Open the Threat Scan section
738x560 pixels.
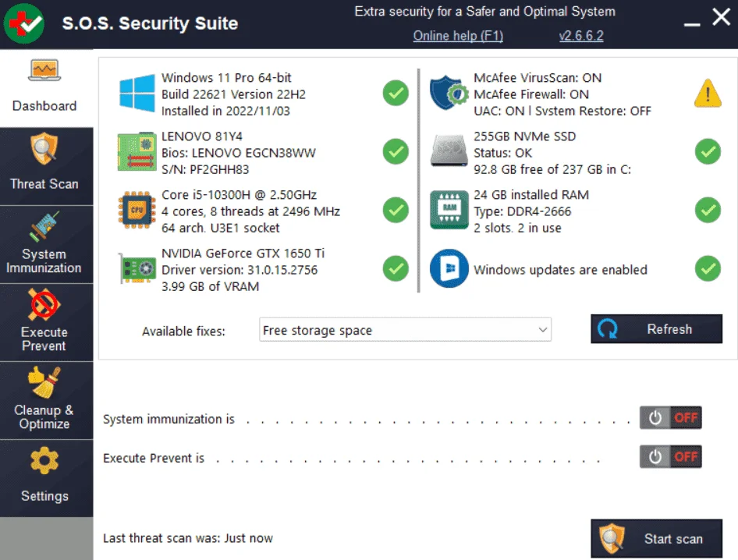[46, 166]
